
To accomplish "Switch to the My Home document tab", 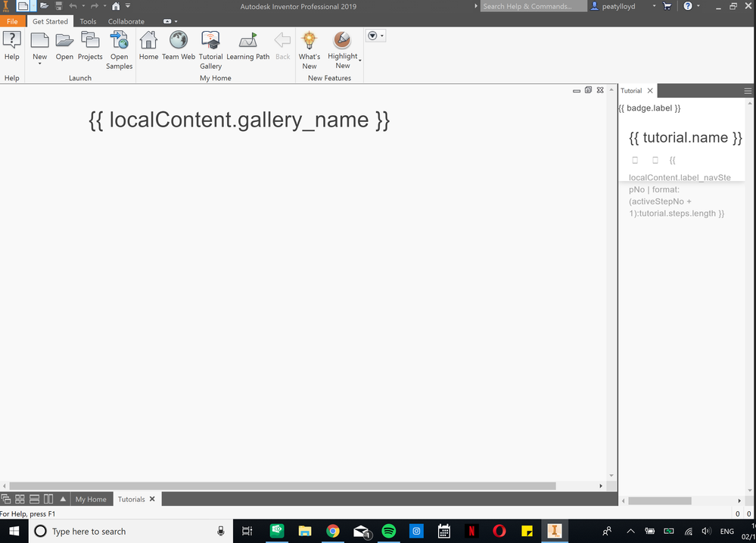I will click(x=91, y=499).
